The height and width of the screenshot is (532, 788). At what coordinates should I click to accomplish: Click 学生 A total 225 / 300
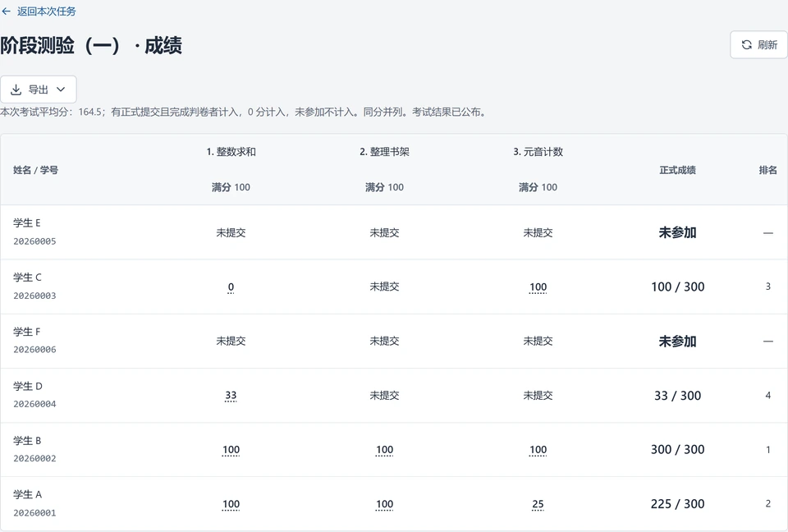[677, 504]
